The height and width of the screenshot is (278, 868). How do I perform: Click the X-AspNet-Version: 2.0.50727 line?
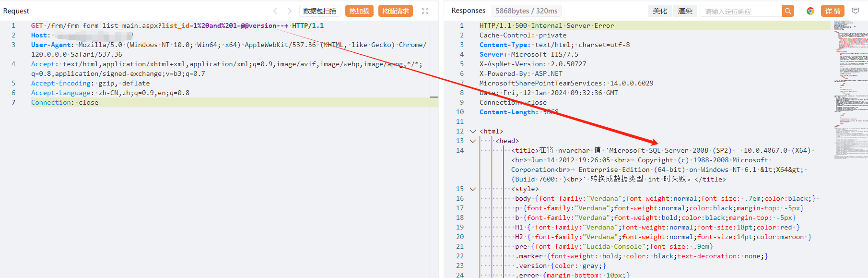[x=533, y=64]
